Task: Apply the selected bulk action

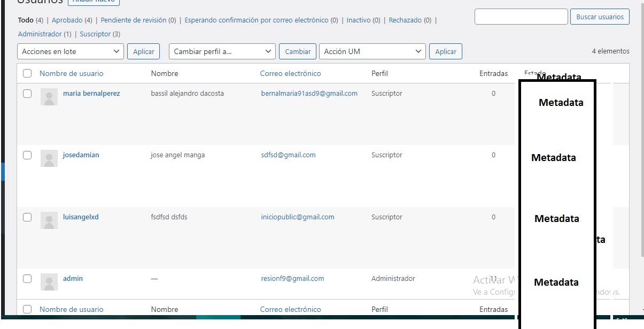Action: pyautogui.click(x=144, y=51)
